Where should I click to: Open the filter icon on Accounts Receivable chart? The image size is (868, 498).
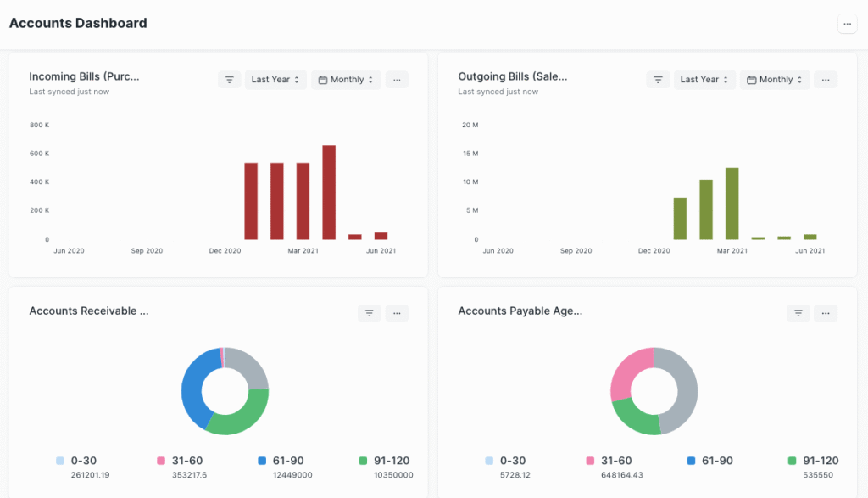pyautogui.click(x=369, y=312)
